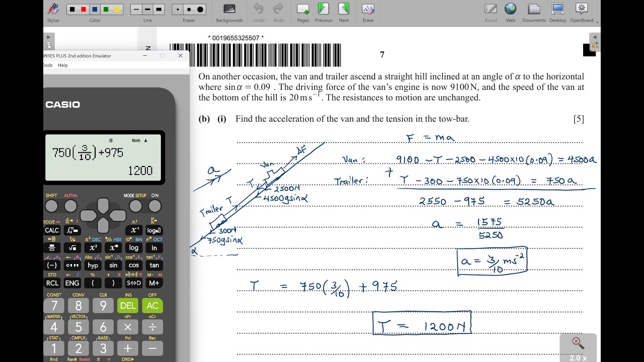Click the calculator SHIFT button
Screen dimensions: 644x362
[x=51, y=206]
